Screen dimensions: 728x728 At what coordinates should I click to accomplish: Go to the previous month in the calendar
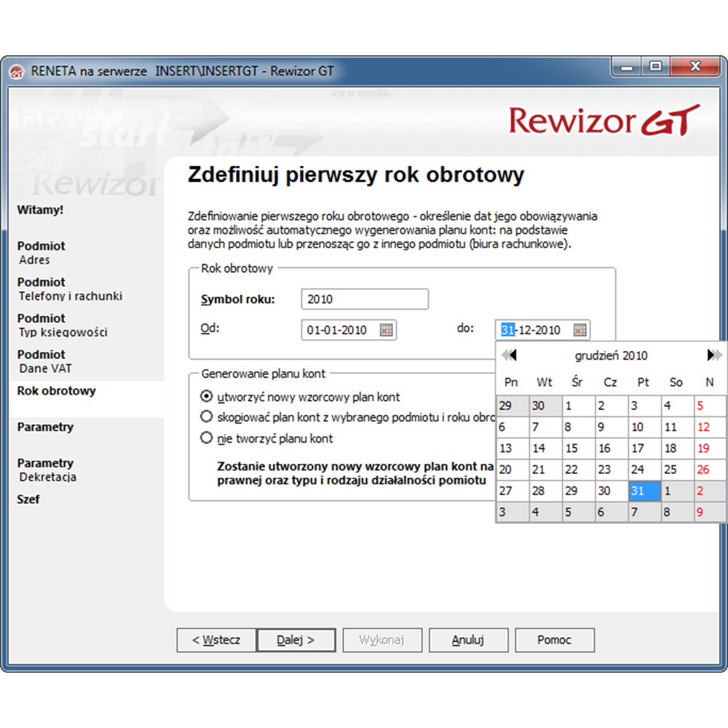coord(510,355)
